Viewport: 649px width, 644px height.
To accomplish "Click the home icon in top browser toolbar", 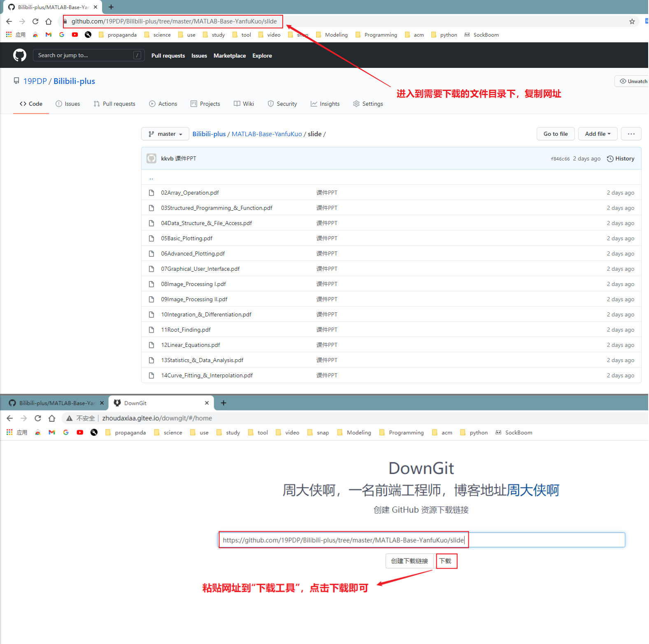I will coord(49,21).
